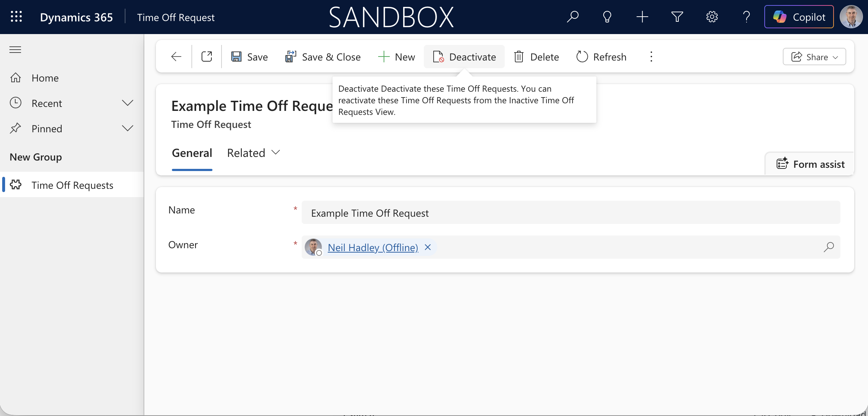Image resolution: width=868 pixels, height=416 pixels.
Task: Go to Home in the sidebar
Action: (x=72, y=78)
